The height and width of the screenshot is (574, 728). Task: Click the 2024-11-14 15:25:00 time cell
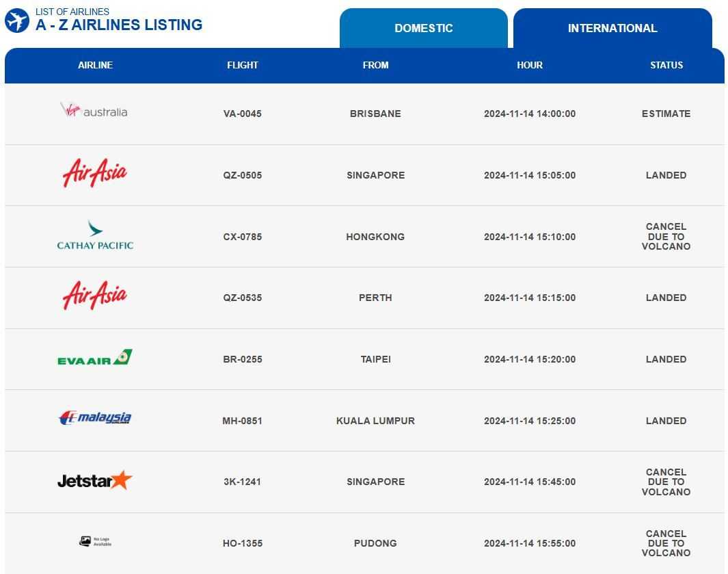(x=530, y=421)
